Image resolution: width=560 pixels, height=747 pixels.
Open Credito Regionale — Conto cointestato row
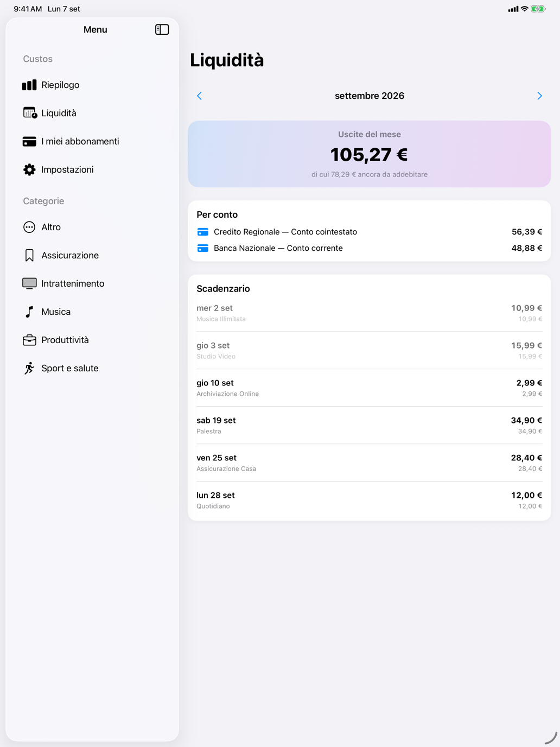(369, 232)
